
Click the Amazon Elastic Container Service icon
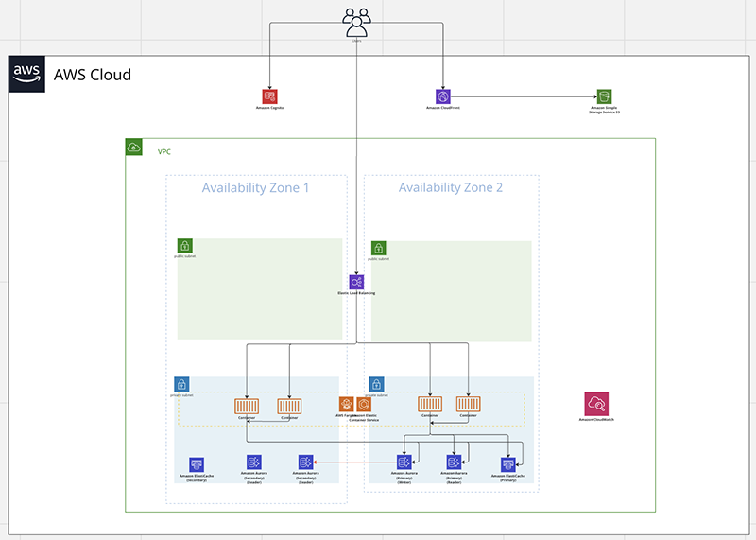tap(364, 405)
